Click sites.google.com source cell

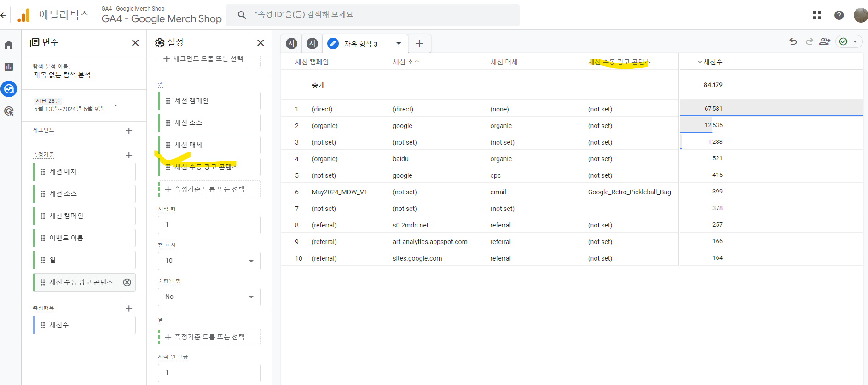417,258
